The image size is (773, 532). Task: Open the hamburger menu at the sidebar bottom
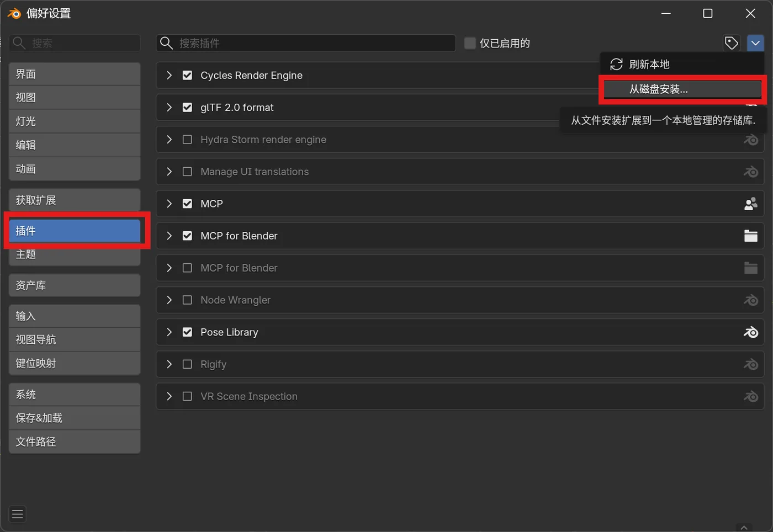pyautogui.click(x=18, y=514)
